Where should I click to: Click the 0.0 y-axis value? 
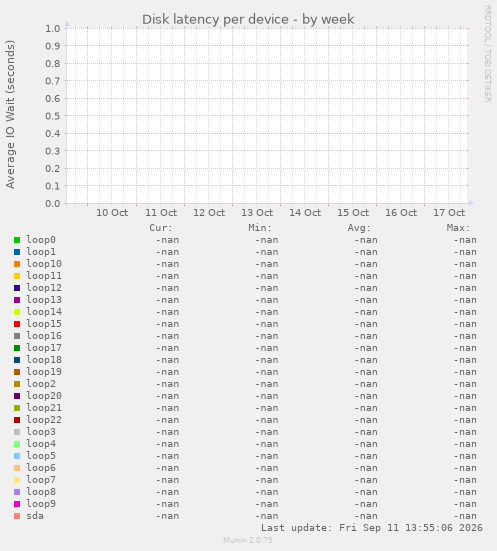[53, 203]
